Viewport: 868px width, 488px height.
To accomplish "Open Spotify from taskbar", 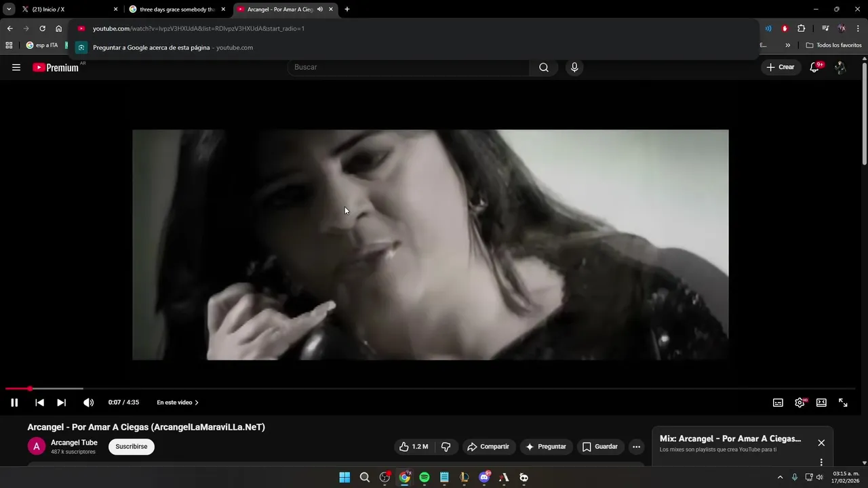I will coord(425,477).
